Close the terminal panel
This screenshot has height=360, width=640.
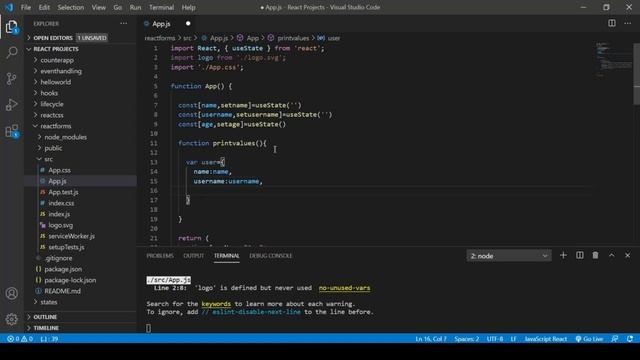point(627,256)
